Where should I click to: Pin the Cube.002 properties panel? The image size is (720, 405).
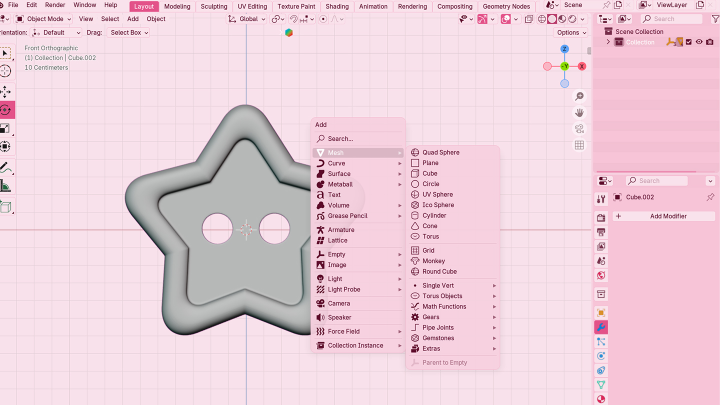click(x=710, y=197)
